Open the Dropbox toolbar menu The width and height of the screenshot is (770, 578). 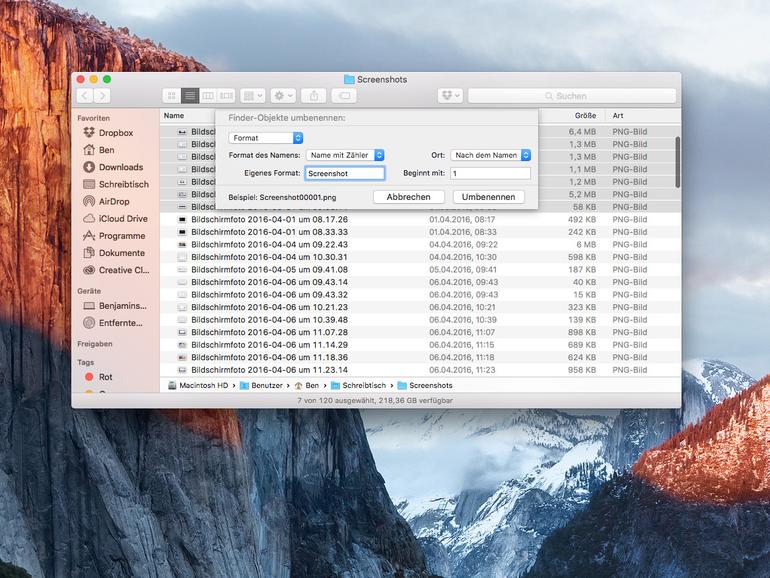(x=450, y=96)
